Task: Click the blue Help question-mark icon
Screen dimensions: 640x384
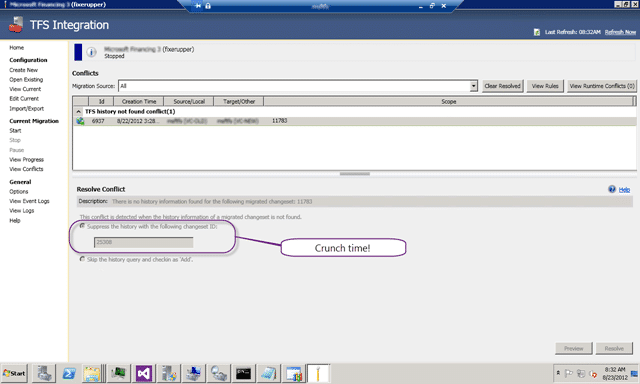Action: coord(612,189)
